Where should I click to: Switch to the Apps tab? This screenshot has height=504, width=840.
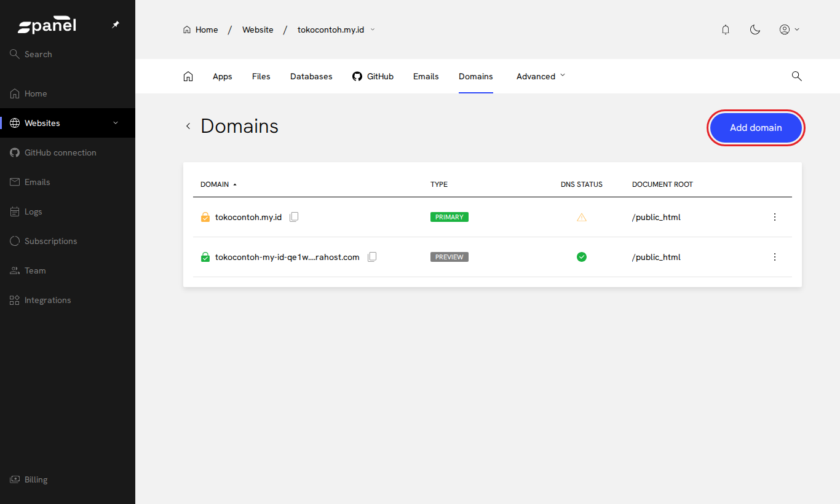coord(223,76)
